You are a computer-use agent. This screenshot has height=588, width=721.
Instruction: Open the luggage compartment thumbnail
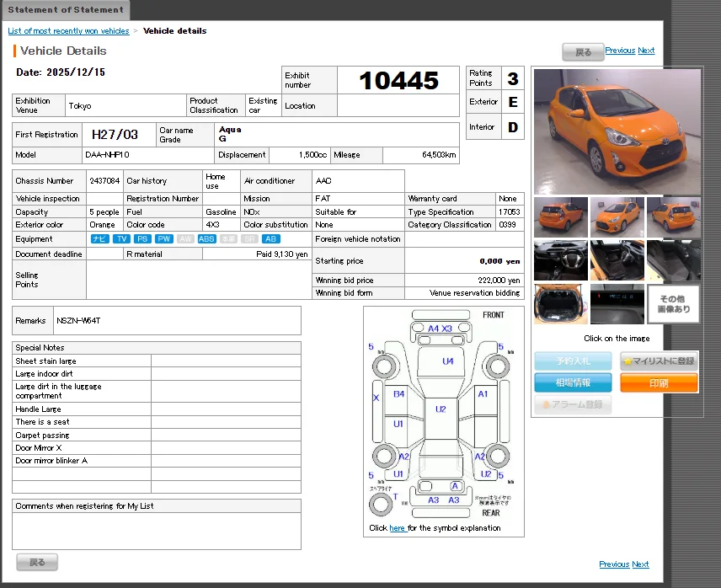561,304
